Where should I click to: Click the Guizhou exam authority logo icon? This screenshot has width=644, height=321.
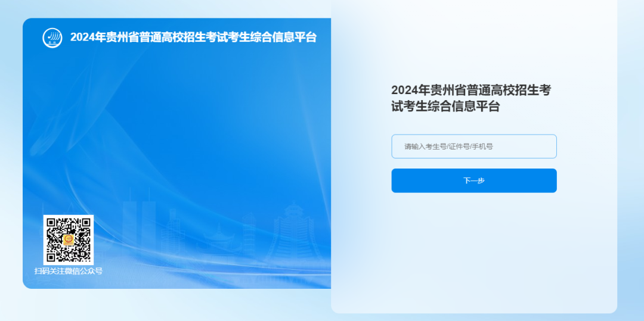point(52,38)
